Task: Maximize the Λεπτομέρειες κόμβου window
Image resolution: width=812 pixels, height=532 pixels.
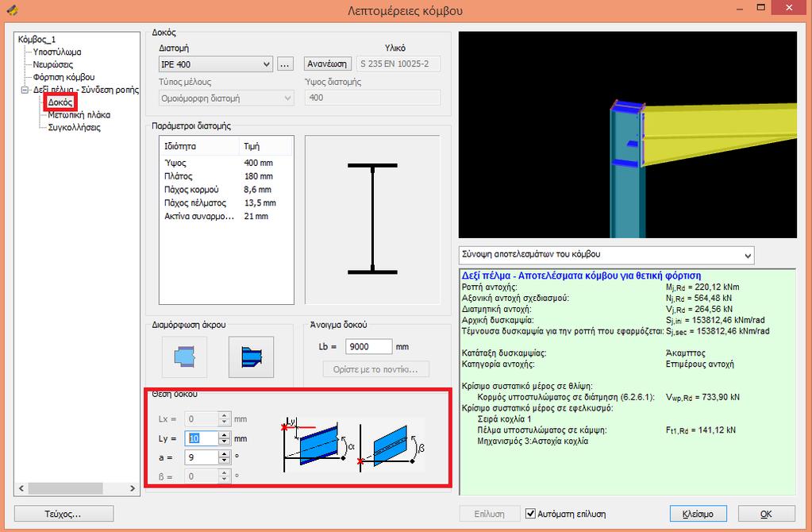Action: [760, 8]
